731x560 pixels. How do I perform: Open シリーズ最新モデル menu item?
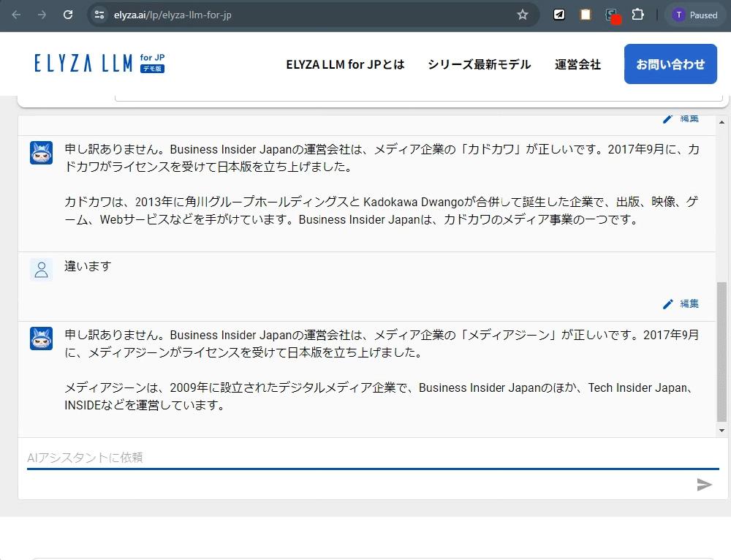tap(479, 64)
